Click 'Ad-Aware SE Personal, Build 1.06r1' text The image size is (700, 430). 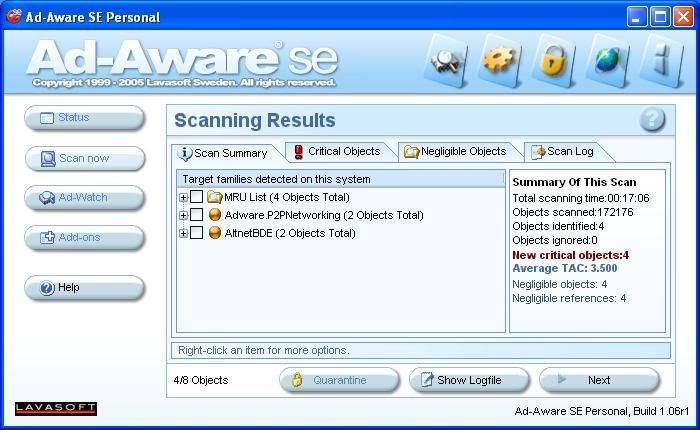602,411
